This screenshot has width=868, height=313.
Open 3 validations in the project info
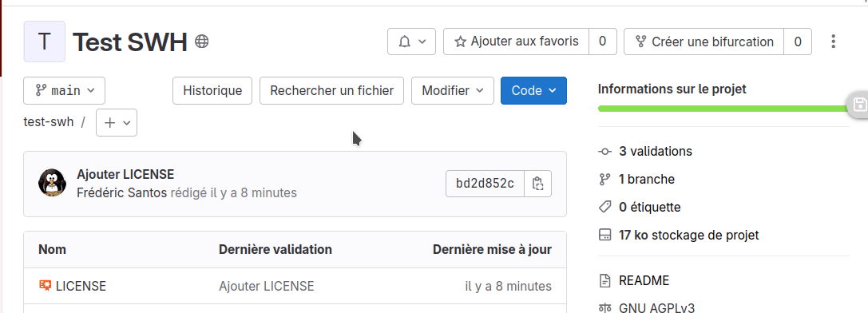[656, 151]
